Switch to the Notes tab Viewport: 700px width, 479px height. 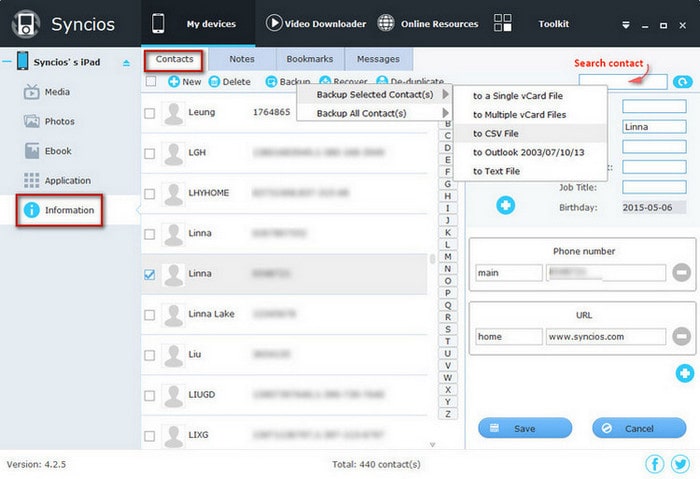point(242,59)
